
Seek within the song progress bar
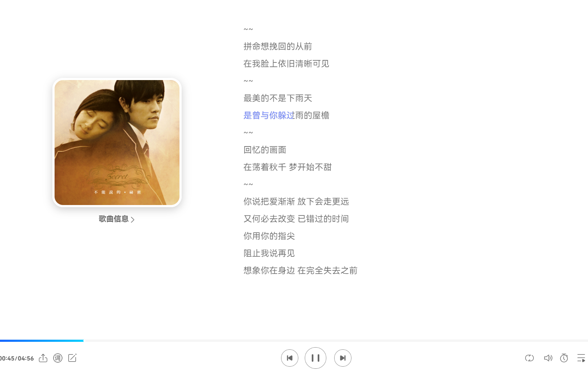click(x=294, y=340)
